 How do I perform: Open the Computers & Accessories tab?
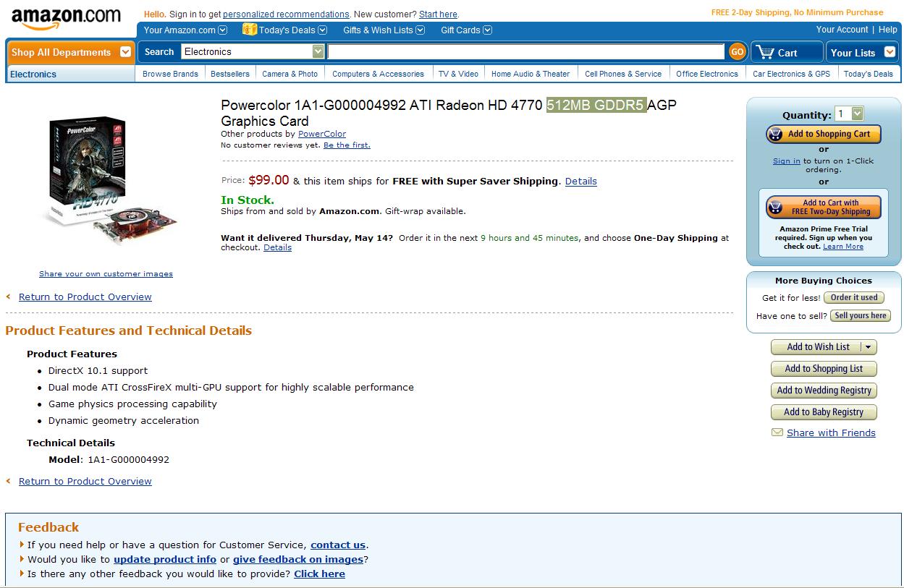click(378, 74)
